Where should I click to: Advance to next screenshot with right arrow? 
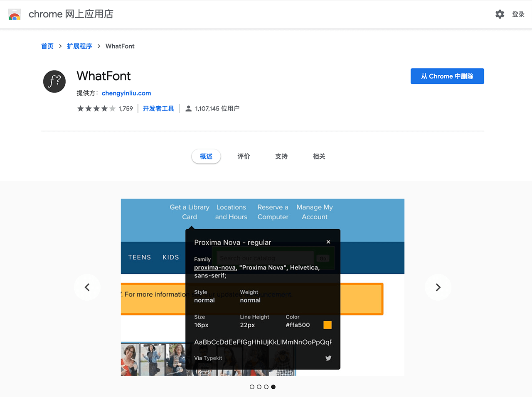[x=438, y=287]
